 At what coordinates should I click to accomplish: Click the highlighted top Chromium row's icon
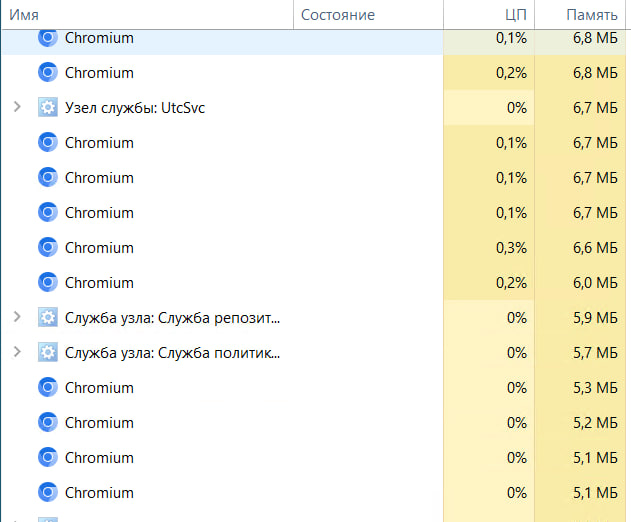pos(47,38)
